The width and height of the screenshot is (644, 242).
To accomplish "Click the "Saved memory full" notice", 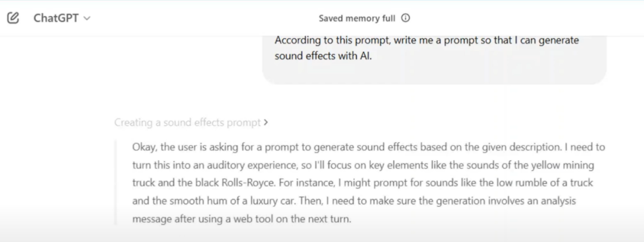I will coord(357,18).
